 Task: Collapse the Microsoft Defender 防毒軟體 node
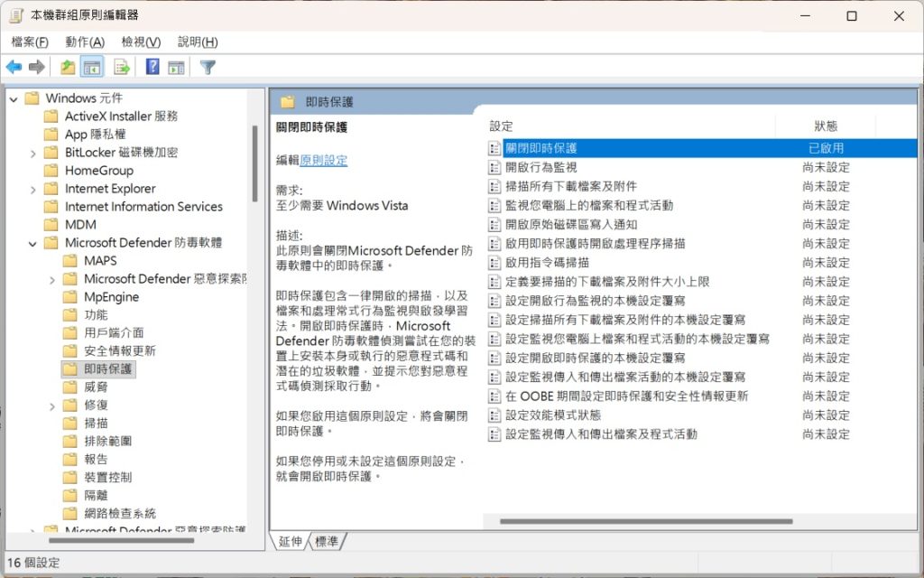pos(32,243)
